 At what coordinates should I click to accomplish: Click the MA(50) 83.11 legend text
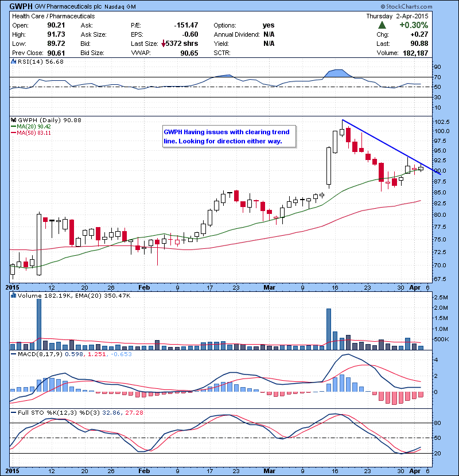34,133
